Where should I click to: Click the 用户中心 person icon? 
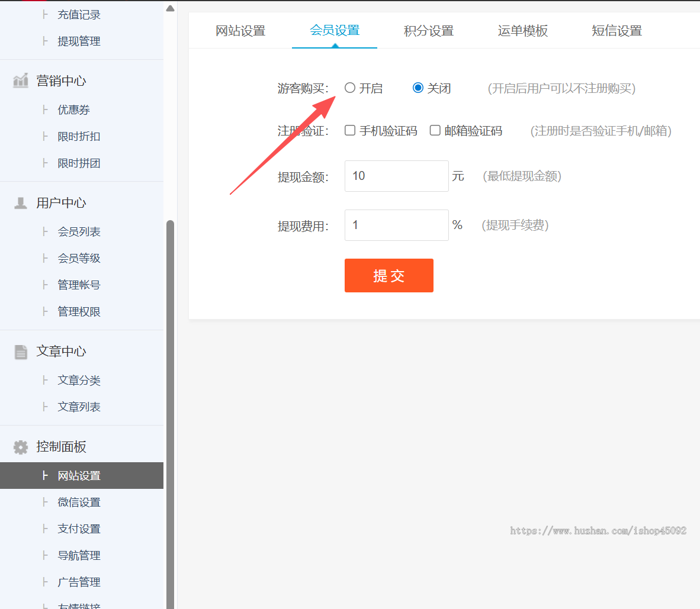21,203
